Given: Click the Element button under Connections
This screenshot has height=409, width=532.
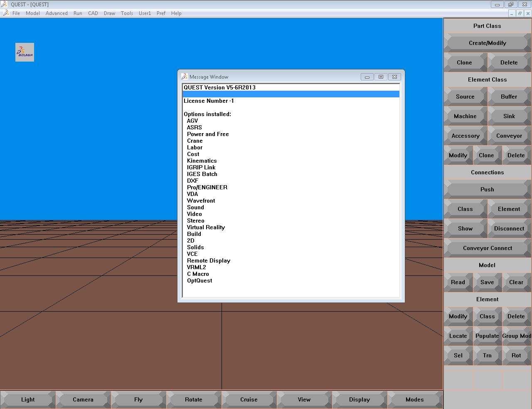Looking at the screenshot, I should 509,209.
